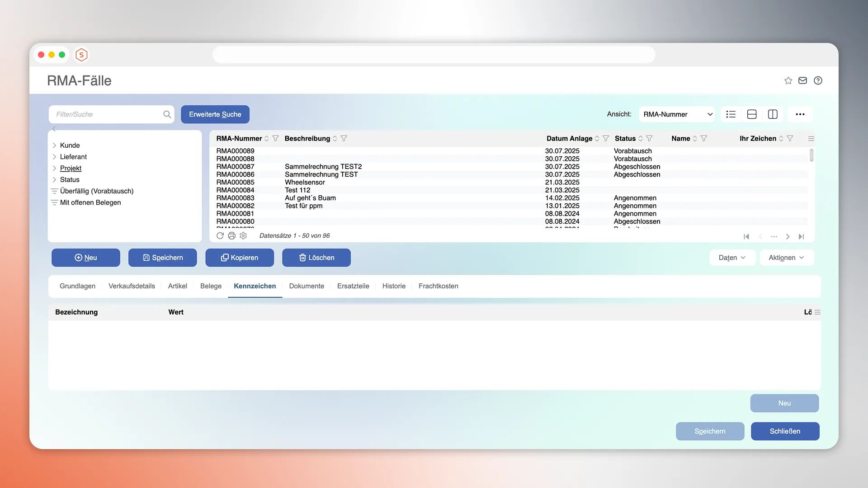Switch to horizontal split layout icon
Image resolution: width=868 pixels, height=488 pixels.
point(752,114)
